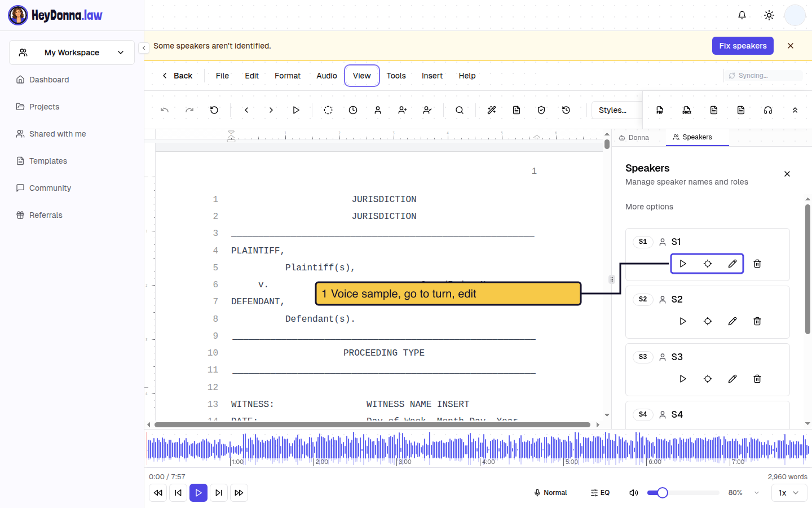Delete speaker S1 with the trash icon
This screenshot has width=812, height=508.
pyautogui.click(x=757, y=264)
